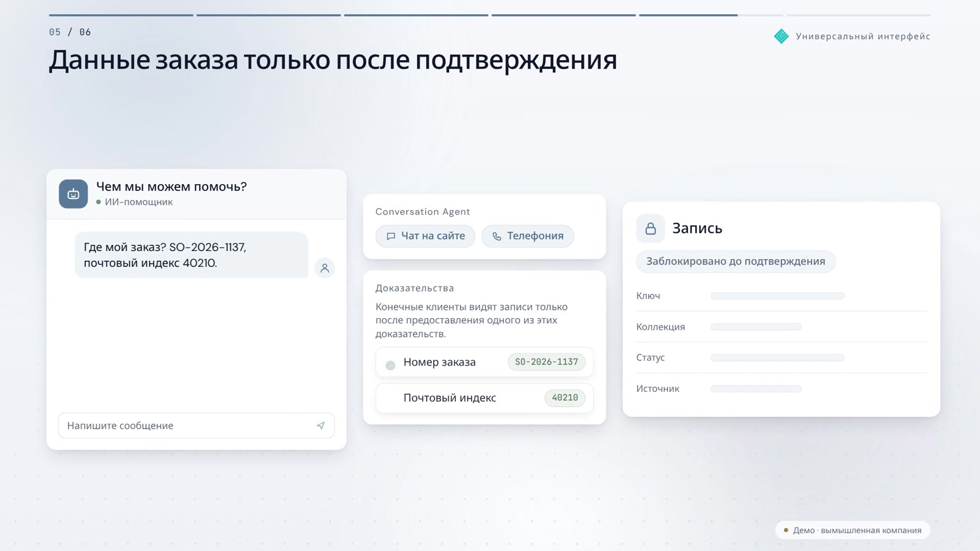Select the Почтовый индекс evidence row
980x551 pixels.
point(484,398)
